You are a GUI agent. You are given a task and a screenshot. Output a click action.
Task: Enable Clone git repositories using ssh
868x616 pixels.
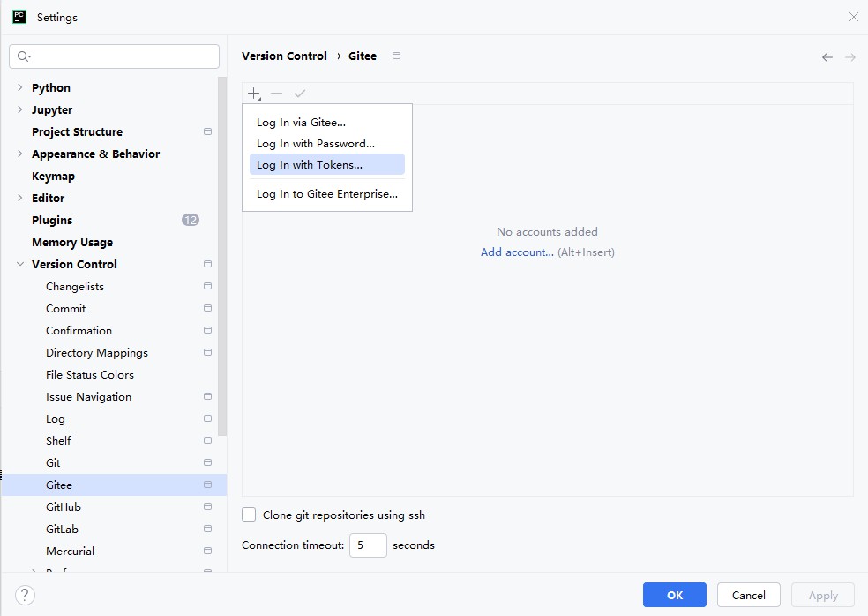click(x=249, y=515)
